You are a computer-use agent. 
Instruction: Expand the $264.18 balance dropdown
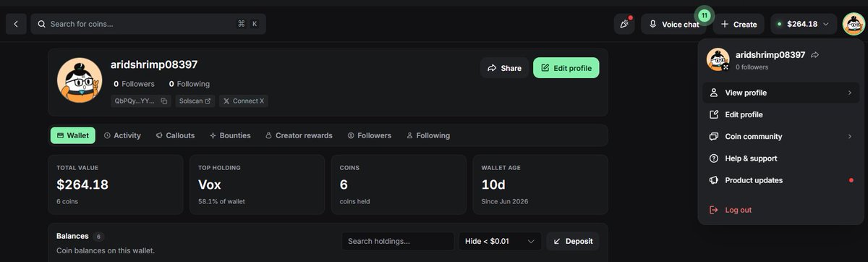[803, 24]
